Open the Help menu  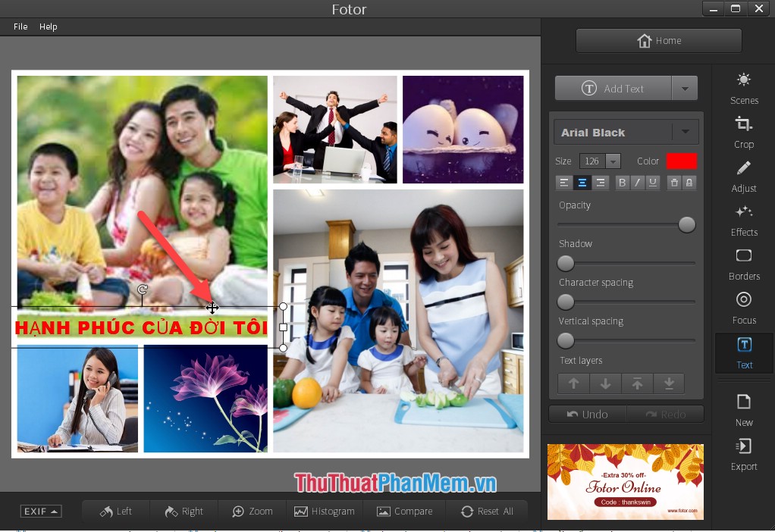49,26
